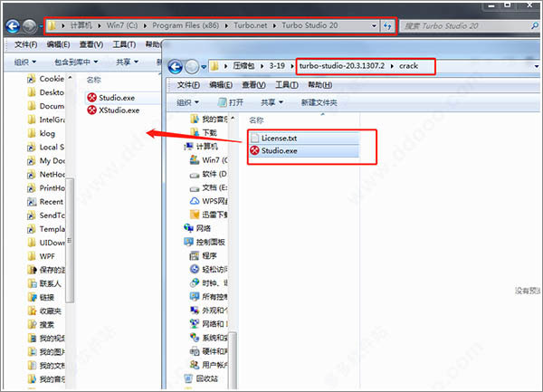Open address dropdown arrow in crack window
The image size is (543, 392).
pyautogui.click(x=537, y=66)
